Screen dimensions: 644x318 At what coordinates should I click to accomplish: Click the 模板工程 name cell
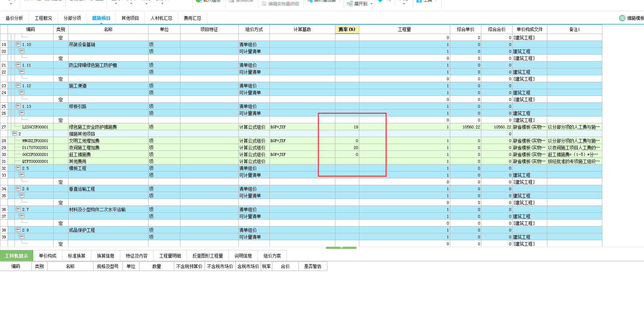click(x=108, y=168)
